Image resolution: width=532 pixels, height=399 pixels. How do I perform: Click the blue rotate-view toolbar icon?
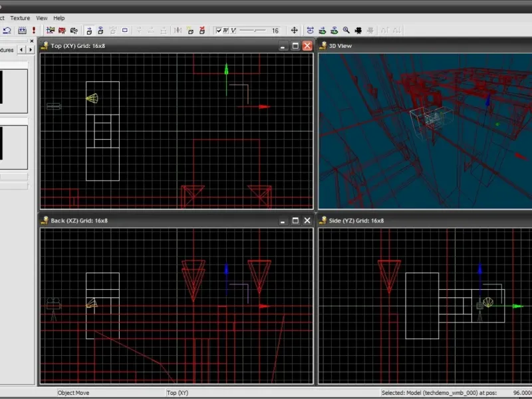(x=310, y=31)
